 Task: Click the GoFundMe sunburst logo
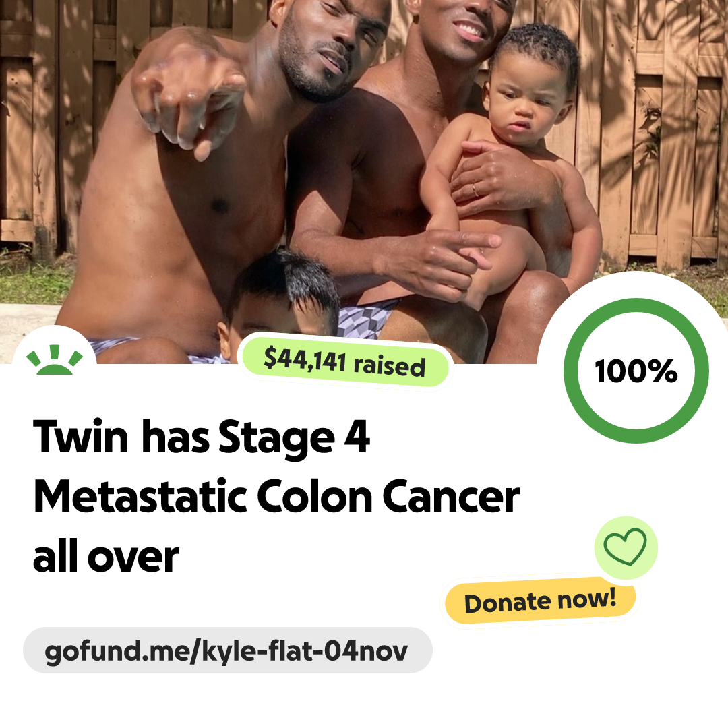pos(55,360)
